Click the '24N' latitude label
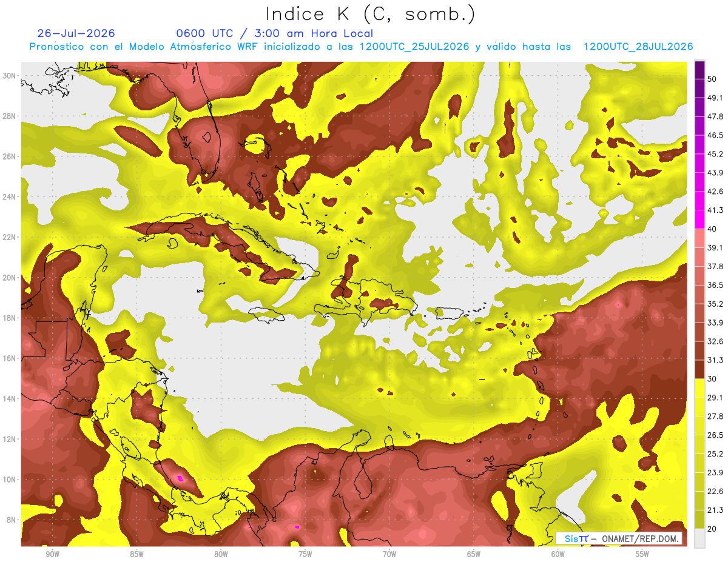This screenshot has height=562, width=728. [8, 196]
